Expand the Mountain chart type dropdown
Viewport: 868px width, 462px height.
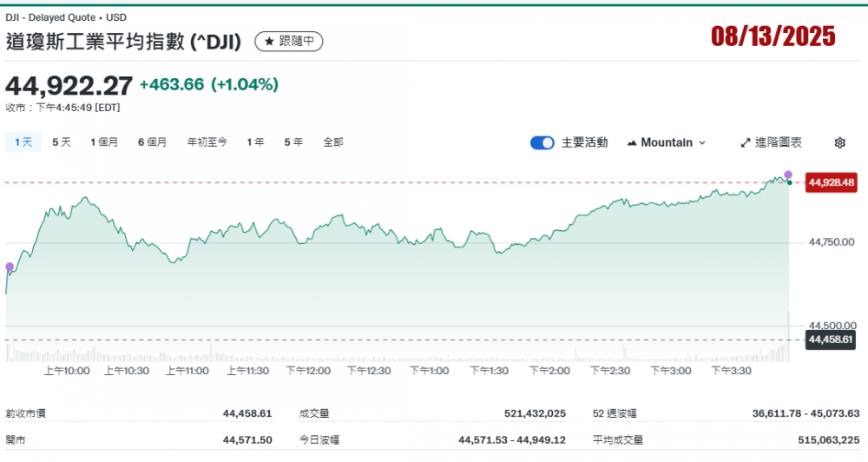[x=666, y=142]
